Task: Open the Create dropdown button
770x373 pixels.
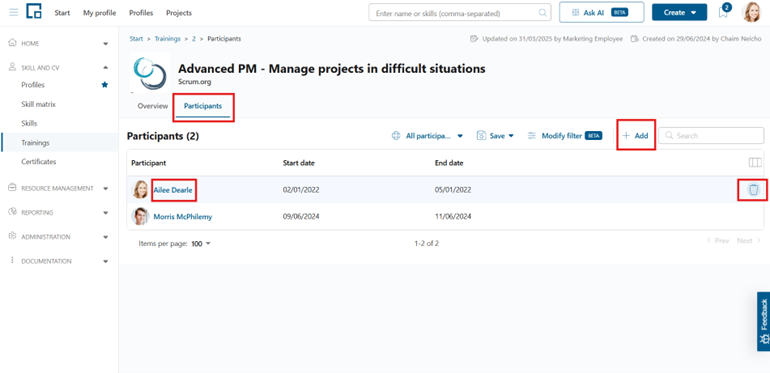Action: [x=679, y=13]
